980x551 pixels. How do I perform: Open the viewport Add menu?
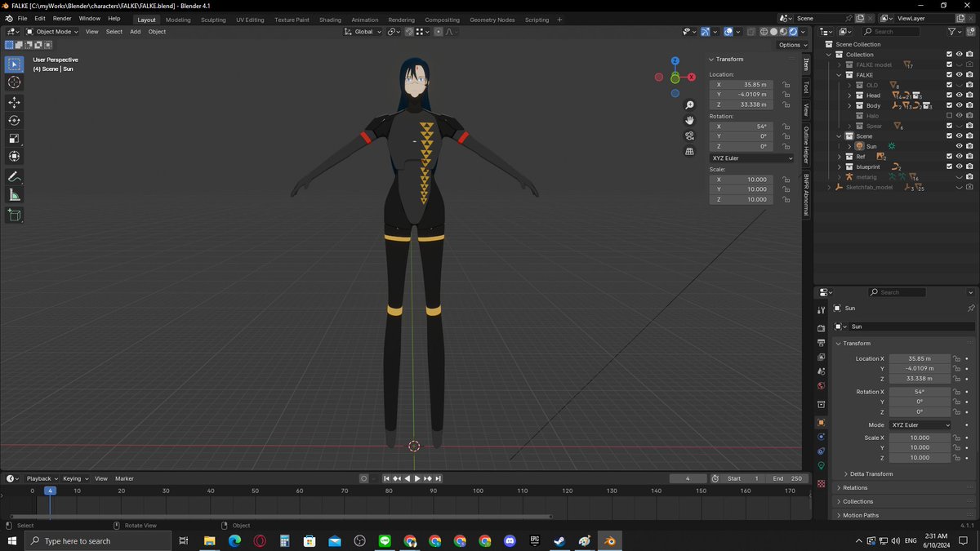(135, 32)
